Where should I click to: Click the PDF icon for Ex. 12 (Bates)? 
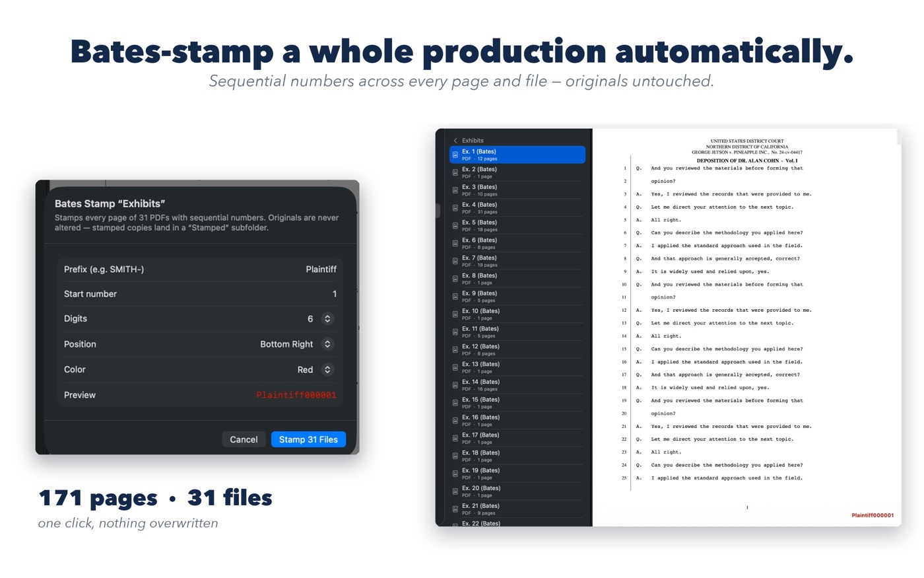455,349
